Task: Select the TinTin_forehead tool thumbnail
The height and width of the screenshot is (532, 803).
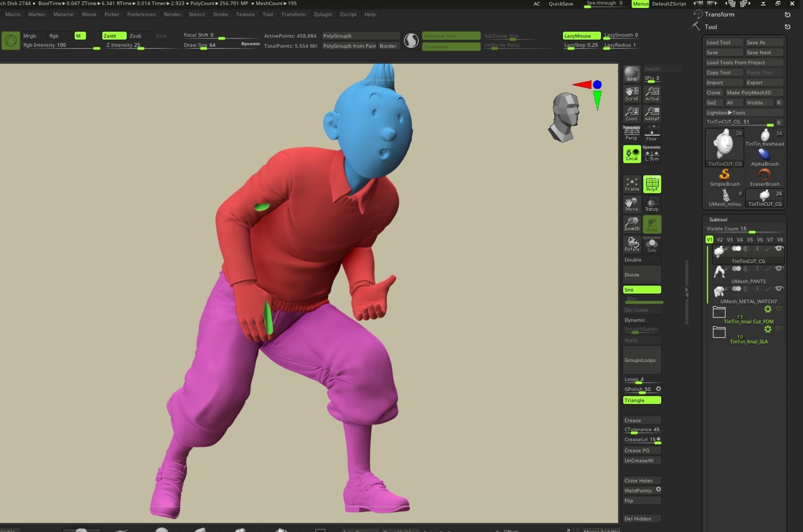Action: [764, 138]
